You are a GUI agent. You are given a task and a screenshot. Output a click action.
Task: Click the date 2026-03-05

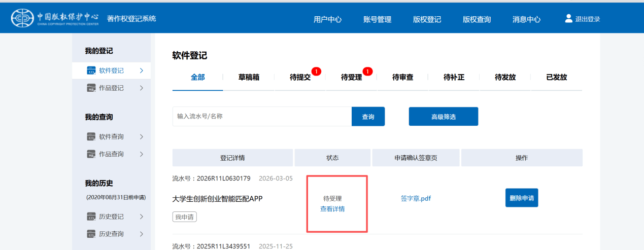coord(276,178)
